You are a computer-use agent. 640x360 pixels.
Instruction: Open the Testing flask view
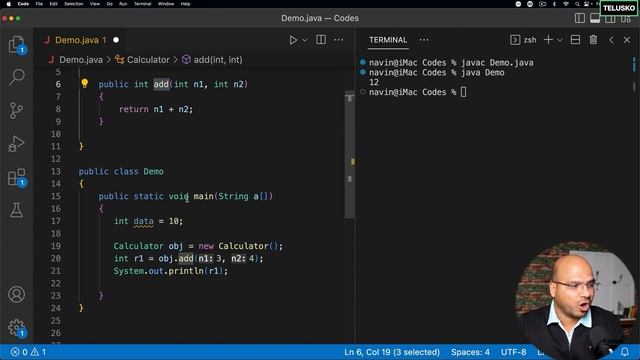(x=16, y=210)
